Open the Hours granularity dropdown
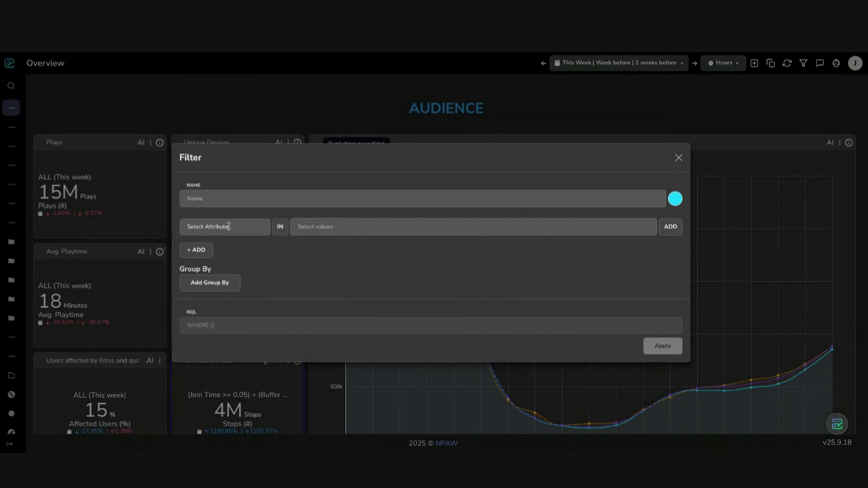The width and height of the screenshot is (868, 488). pyautogui.click(x=723, y=63)
